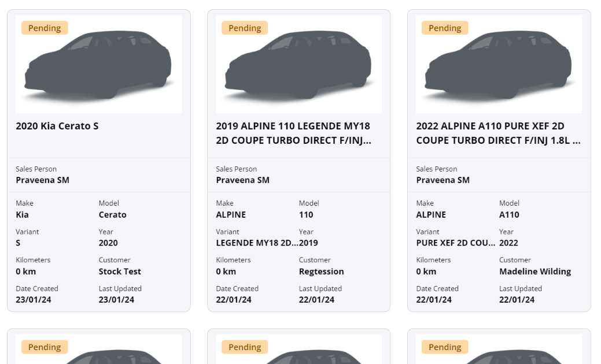Click the Variant value "LEGENDE MY18 2D..."
Viewport: 601px width, 364px height.
click(x=257, y=243)
